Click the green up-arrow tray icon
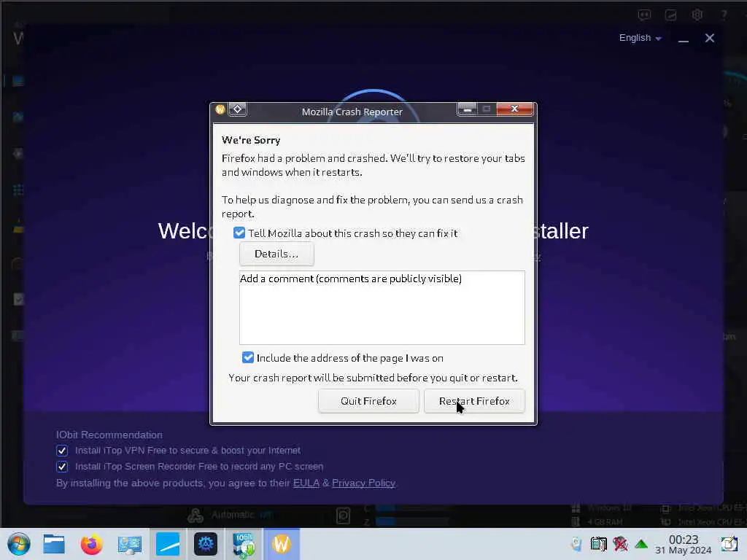The height and width of the screenshot is (560, 747). 641,544
